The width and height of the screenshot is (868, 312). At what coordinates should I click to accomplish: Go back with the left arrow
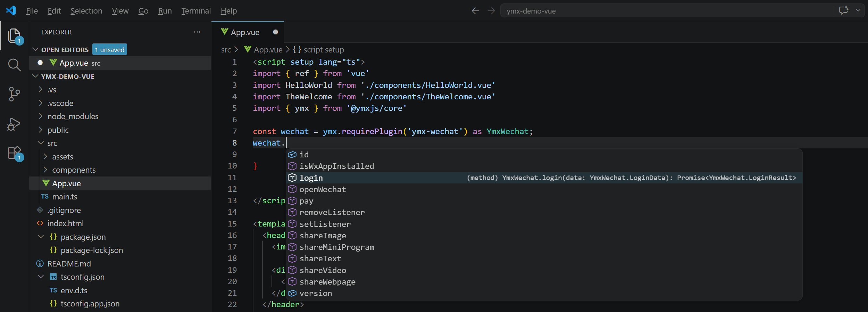(x=475, y=11)
